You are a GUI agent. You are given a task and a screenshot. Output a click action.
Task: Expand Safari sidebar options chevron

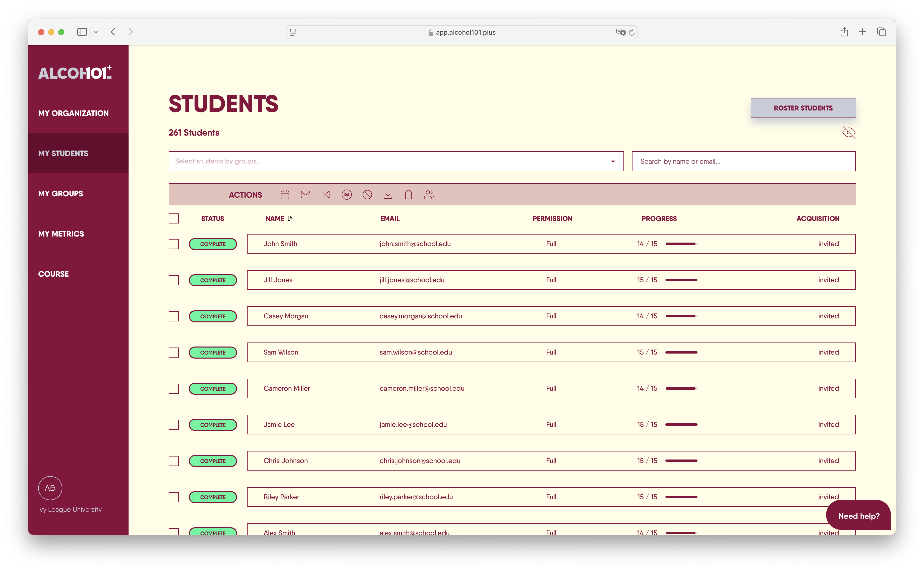click(96, 32)
